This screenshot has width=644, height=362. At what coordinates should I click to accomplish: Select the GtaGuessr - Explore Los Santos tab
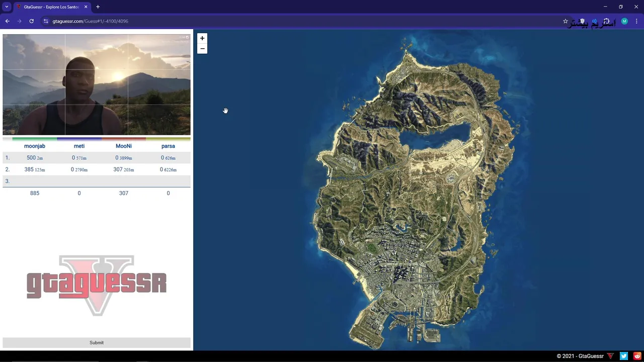(51, 7)
